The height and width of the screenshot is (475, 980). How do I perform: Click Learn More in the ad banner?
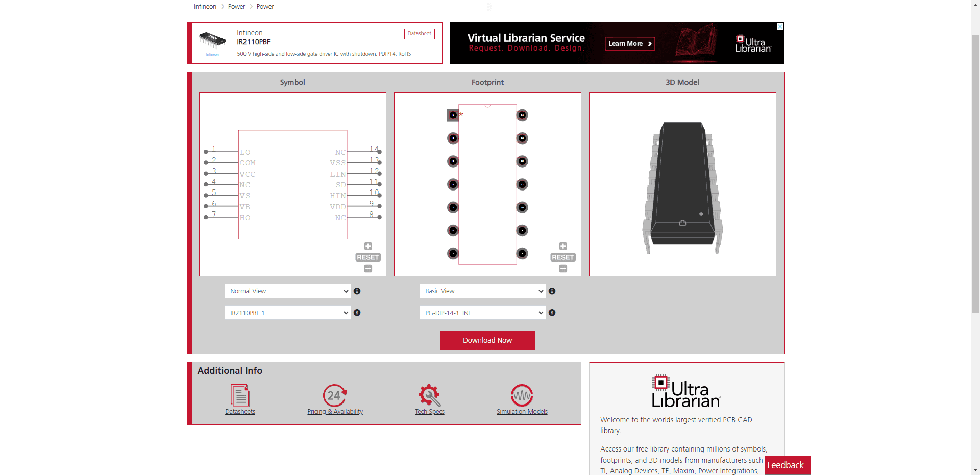(x=630, y=44)
